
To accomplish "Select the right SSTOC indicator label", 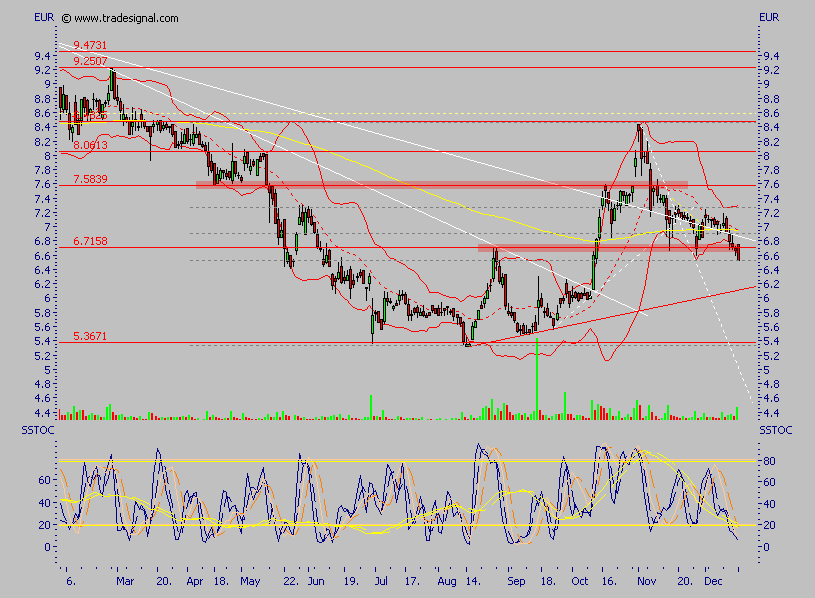I will click(775, 430).
